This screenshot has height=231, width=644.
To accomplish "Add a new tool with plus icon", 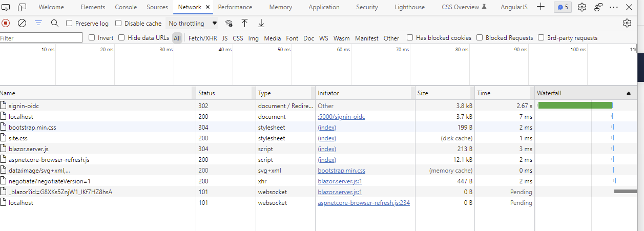I will click(541, 7).
